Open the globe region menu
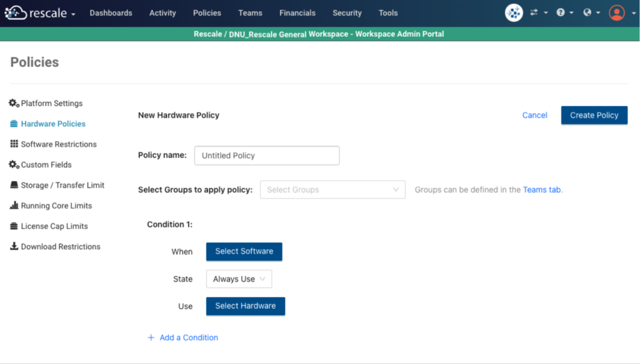This screenshot has width=640, height=364. click(x=591, y=12)
